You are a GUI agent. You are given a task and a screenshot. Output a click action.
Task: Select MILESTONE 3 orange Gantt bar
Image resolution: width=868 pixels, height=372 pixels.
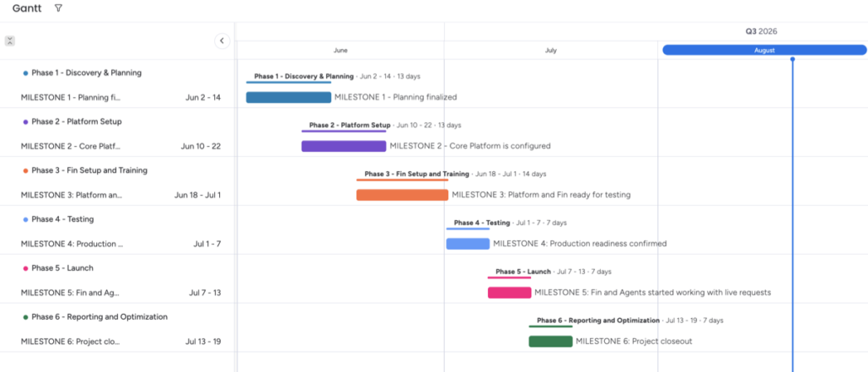(403, 195)
